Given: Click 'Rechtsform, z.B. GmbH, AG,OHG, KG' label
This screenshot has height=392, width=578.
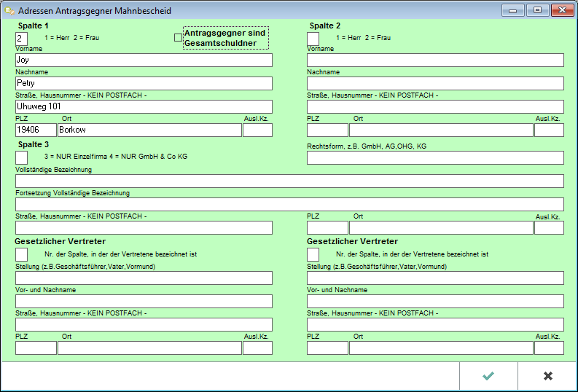Looking at the screenshot, I should coord(367,146).
